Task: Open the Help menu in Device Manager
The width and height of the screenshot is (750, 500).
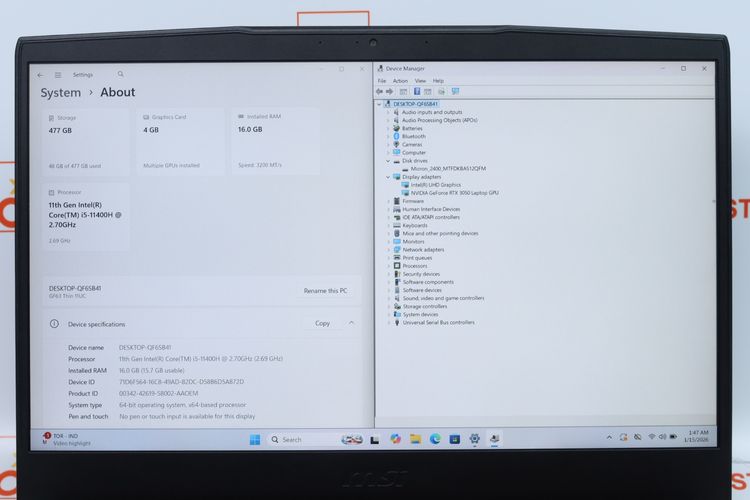Action: [438, 81]
